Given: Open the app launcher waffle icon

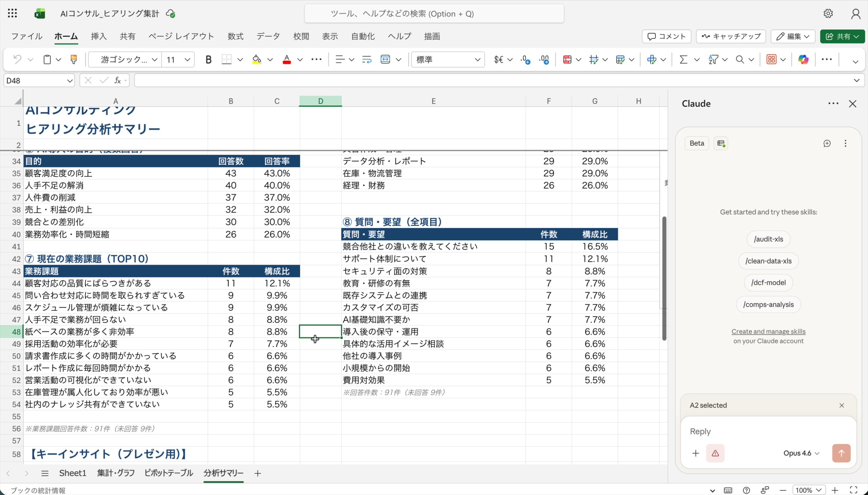Looking at the screenshot, I should 12,14.
